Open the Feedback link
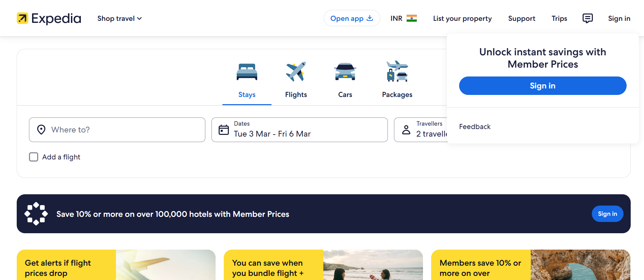Image resolution: width=644 pixels, height=280 pixels. click(474, 127)
